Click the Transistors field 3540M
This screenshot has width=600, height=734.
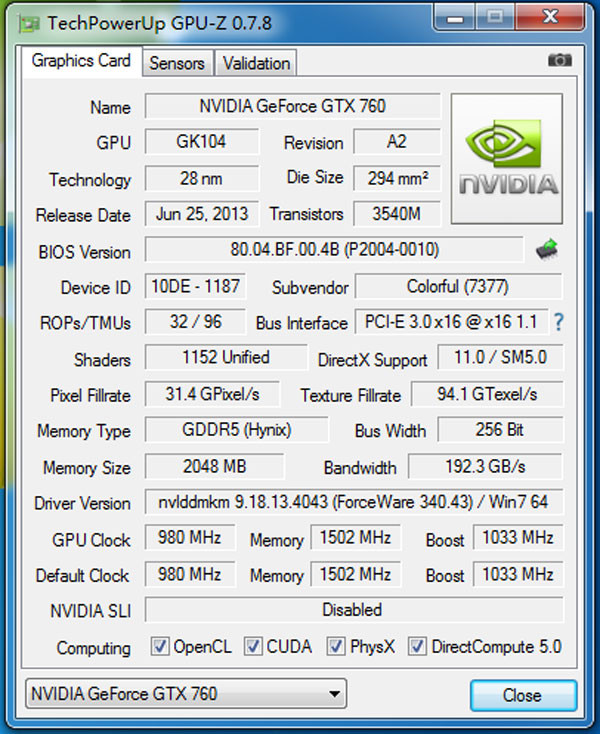pos(397,214)
